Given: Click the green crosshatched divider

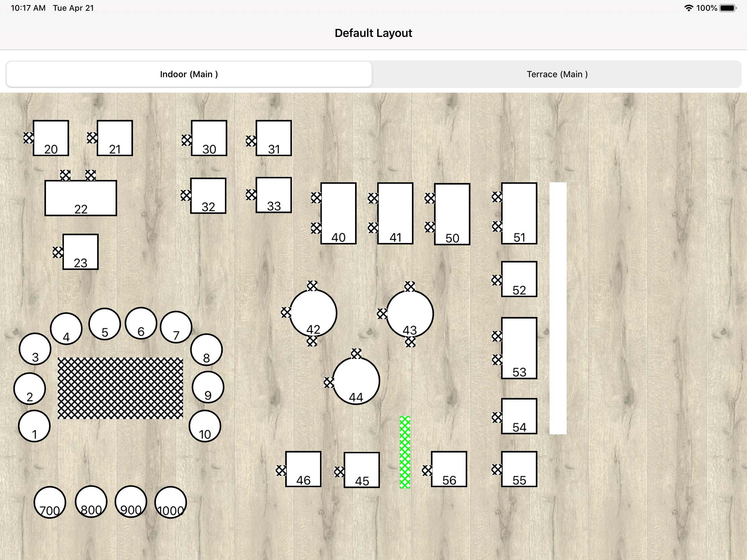Looking at the screenshot, I should (404, 452).
